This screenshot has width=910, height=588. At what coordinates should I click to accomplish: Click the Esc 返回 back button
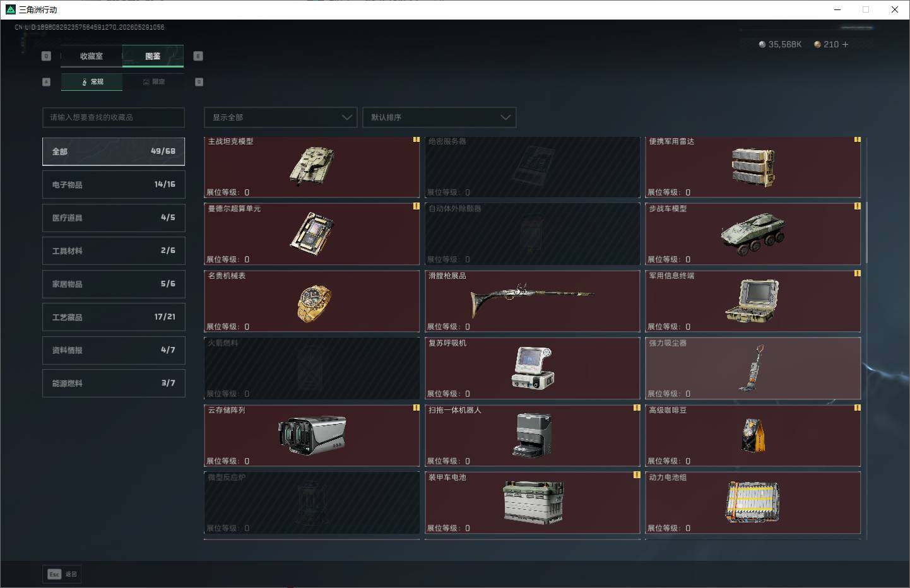tap(62, 574)
